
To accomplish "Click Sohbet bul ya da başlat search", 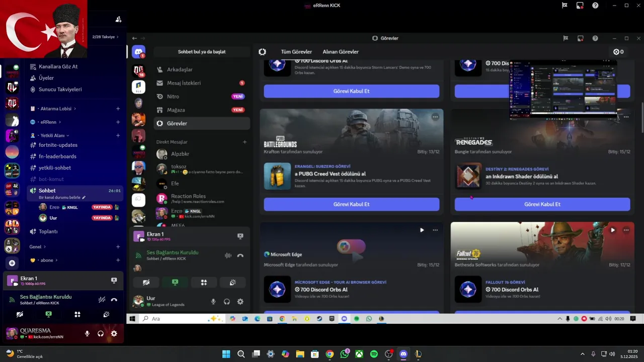I will (202, 52).
